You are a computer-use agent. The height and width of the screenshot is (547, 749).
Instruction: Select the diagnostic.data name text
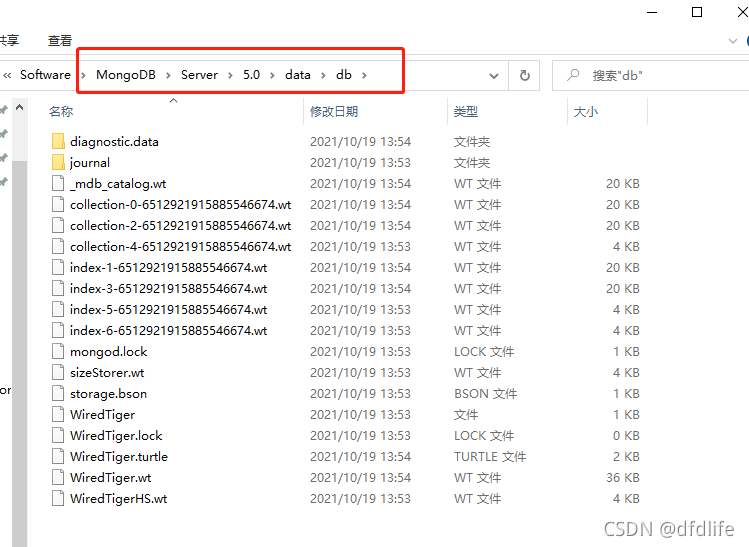tap(114, 142)
